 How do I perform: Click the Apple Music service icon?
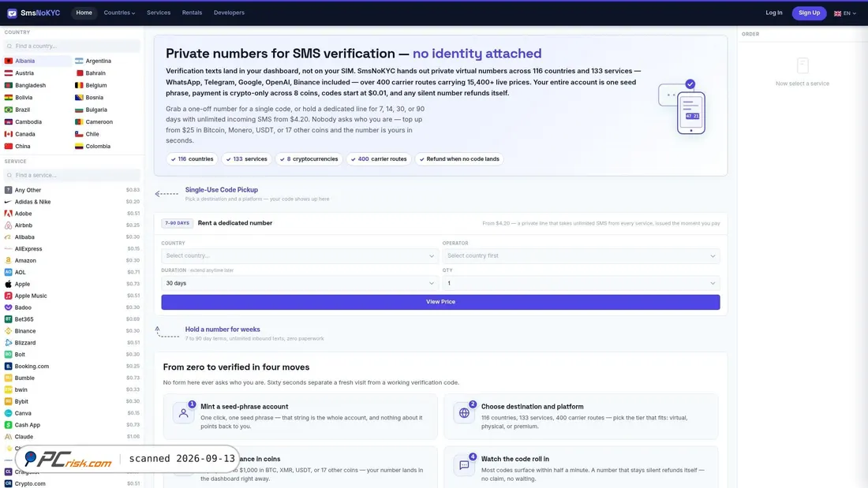point(9,296)
